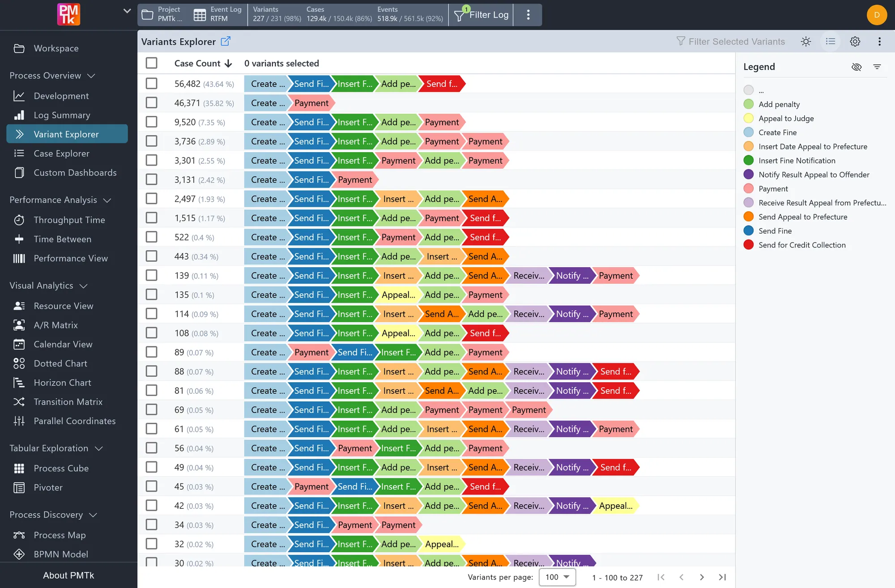The height and width of the screenshot is (588, 895).
Task: Collapse the Process Overview section
Action: tap(91, 76)
